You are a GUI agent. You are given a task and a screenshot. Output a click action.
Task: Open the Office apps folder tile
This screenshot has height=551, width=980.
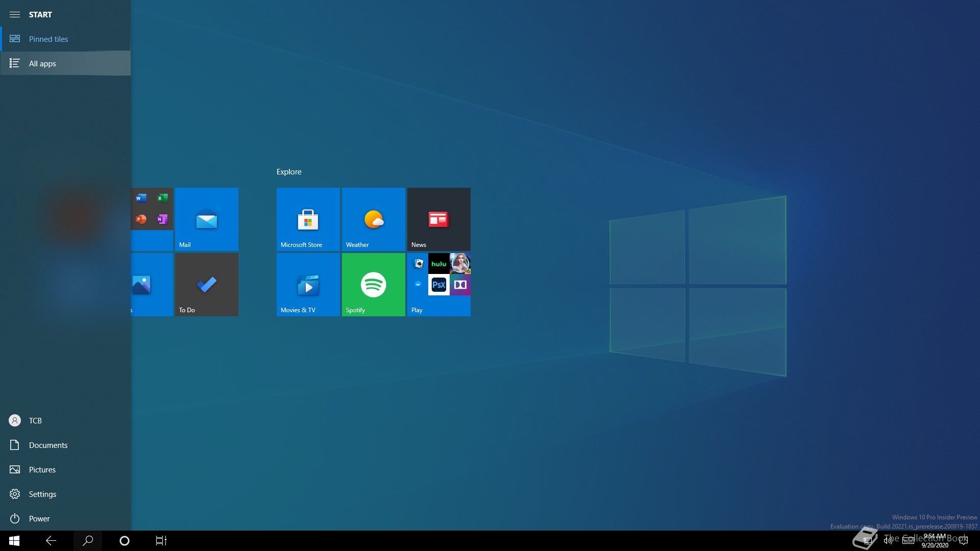[x=152, y=219]
